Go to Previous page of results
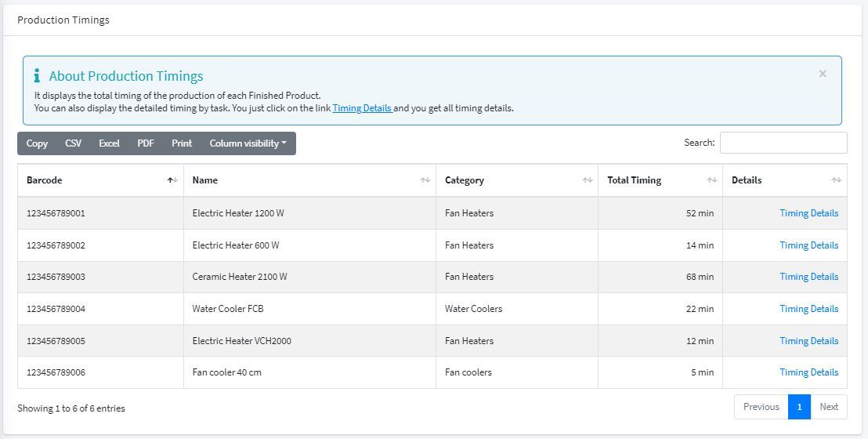The image size is (868, 439). (x=761, y=407)
